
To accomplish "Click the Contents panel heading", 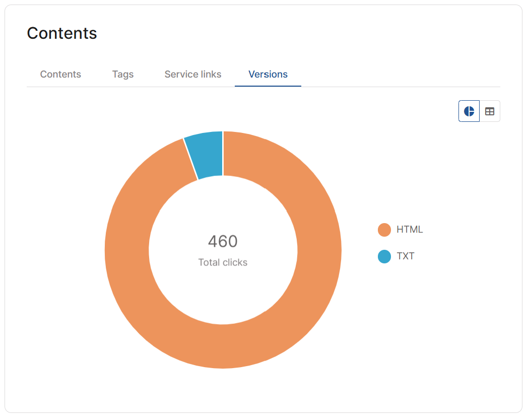I will [x=62, y=33].
